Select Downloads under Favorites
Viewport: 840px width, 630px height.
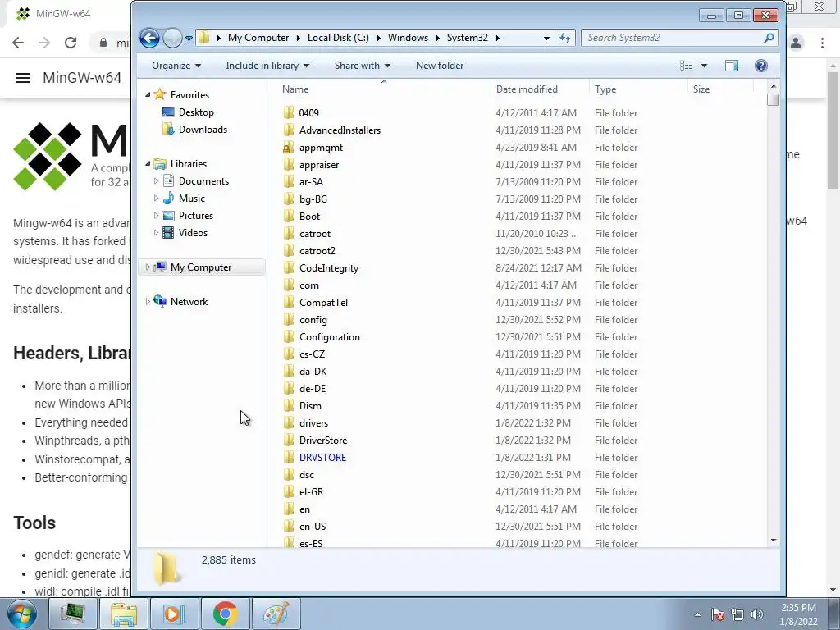point(203,129)
